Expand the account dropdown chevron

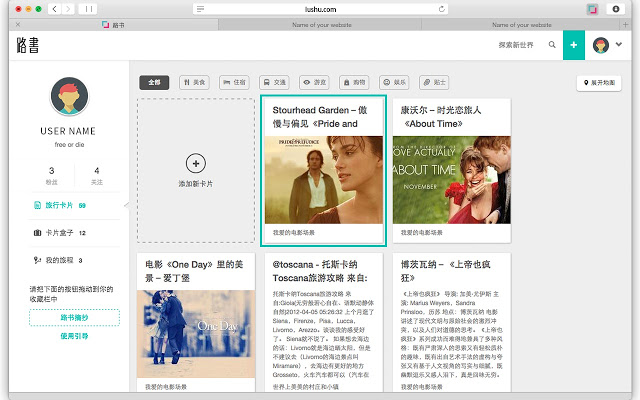click(x=619, y=44)
